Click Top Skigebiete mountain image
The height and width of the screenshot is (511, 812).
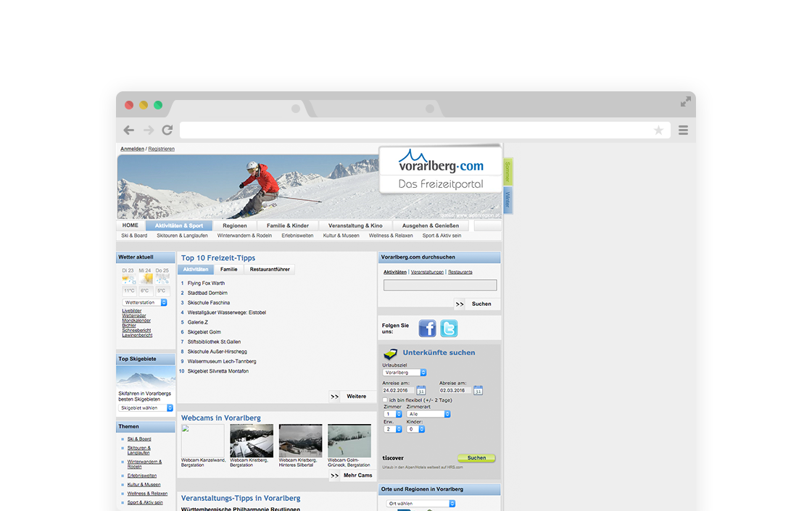click(x=146, y=378)
